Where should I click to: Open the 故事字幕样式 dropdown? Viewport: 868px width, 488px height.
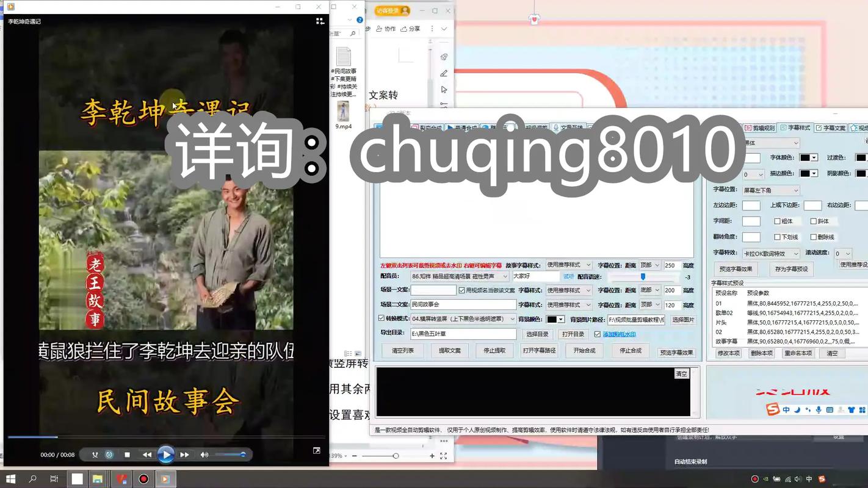tap(569, 265)
